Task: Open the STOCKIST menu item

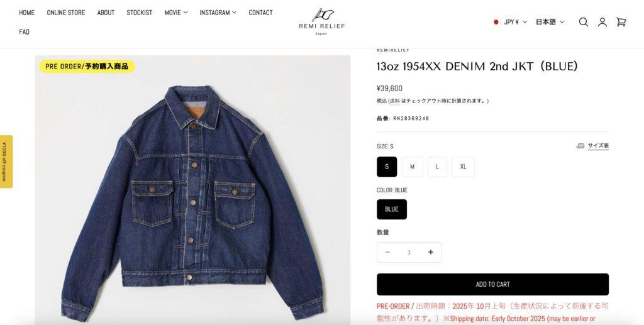Action: point(139,13)
